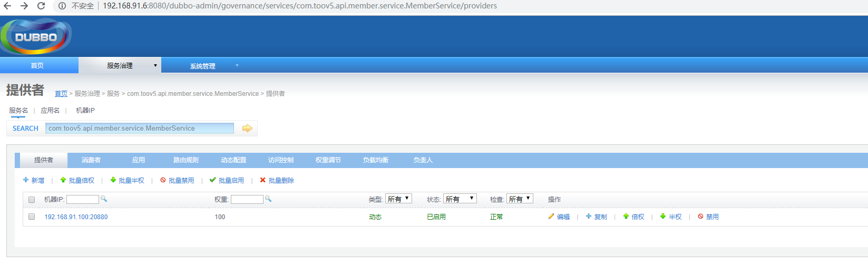Open the 检查 filter dropdown
The width and height of the screenshot is (868, 275).
(x=520, y=199)
